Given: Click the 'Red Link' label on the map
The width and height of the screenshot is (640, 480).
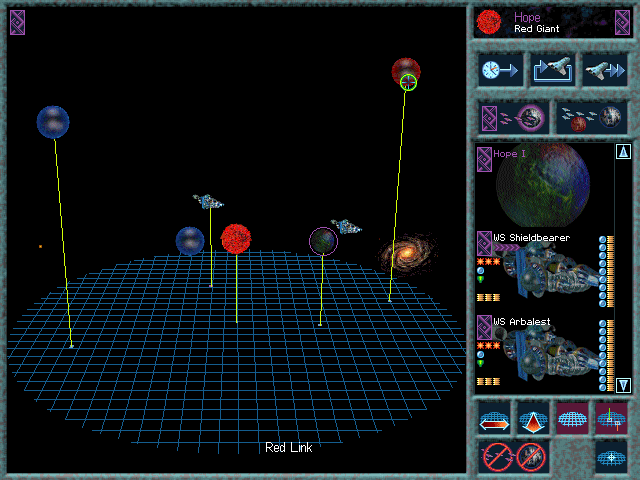Looking at the screenshot, I should click(289, 448).
